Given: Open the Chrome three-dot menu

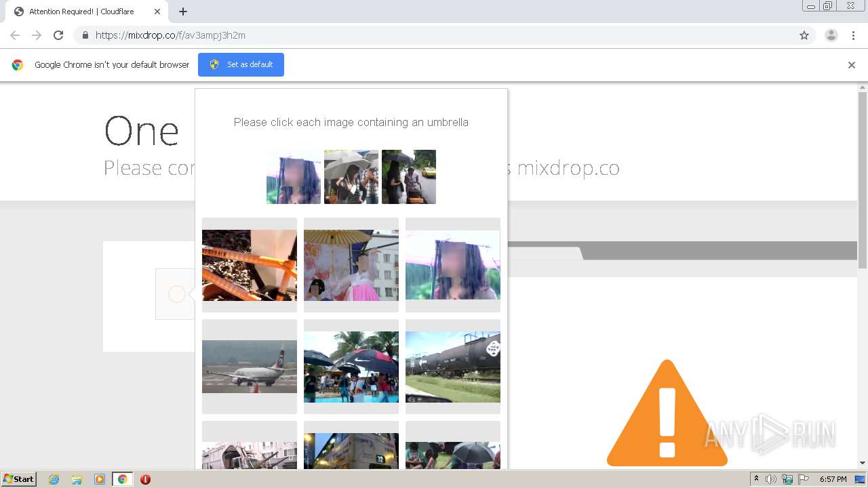Looking at the screenshot, I should (853, 35).
